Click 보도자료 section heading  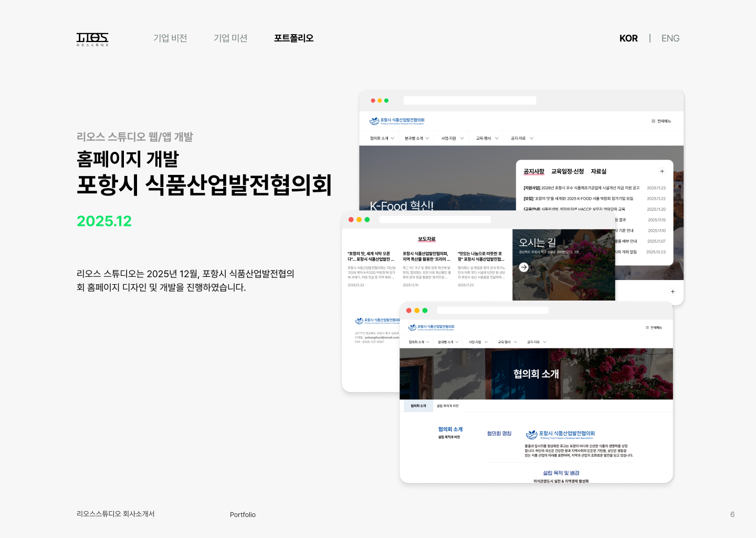point(427,240)
